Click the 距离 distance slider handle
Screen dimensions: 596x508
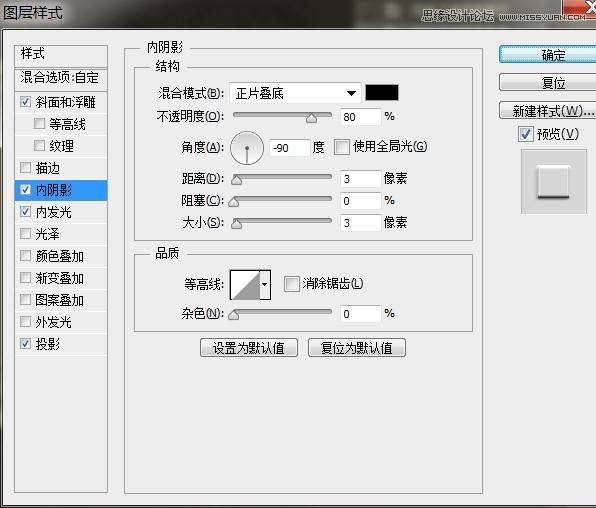pos(236,180)
